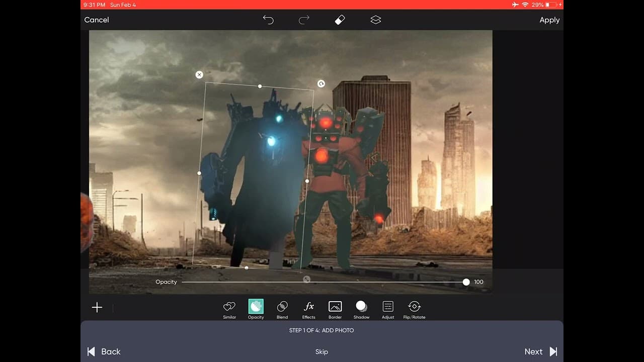This screenshot has width=644, height=362.
Task: Select the Opacity tool
Action: 256,310
